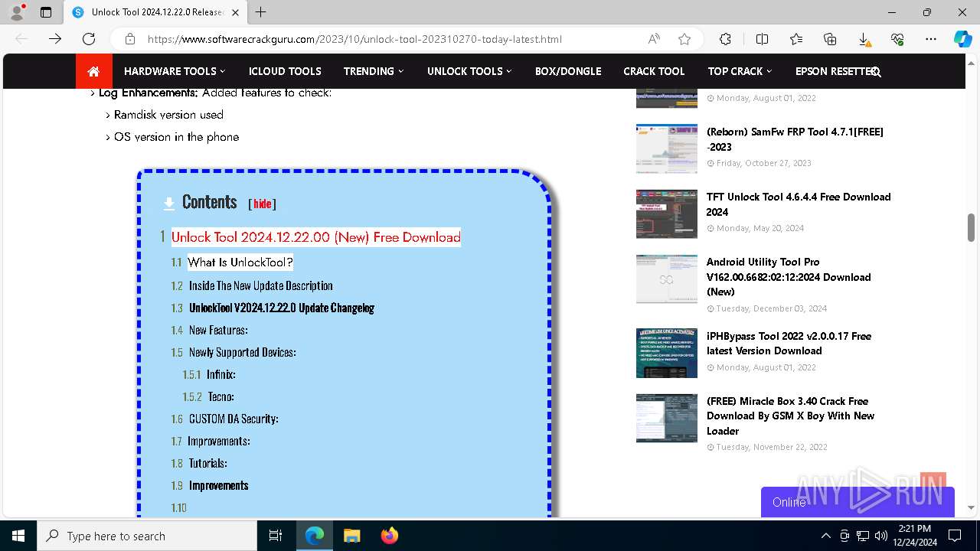This screenshot has height=551, width=980.
Task: Click the browser Forward arrow
Action: pyautogui.click(x=55, y=39)
